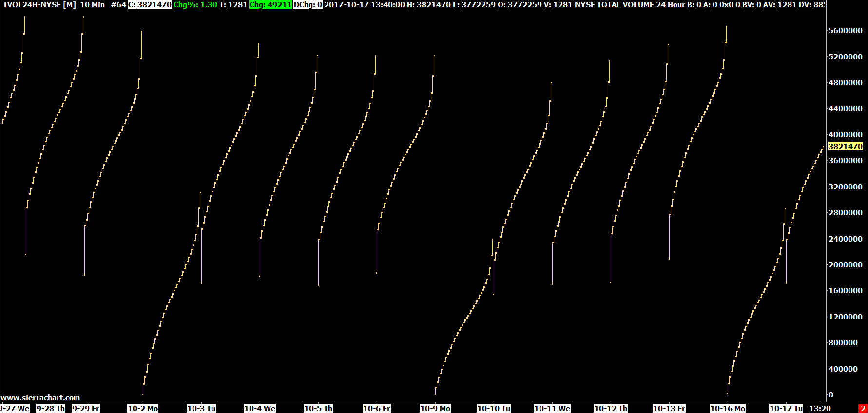Click the 2017-10-17 13:40:00 timestamp

pos(365,5)
